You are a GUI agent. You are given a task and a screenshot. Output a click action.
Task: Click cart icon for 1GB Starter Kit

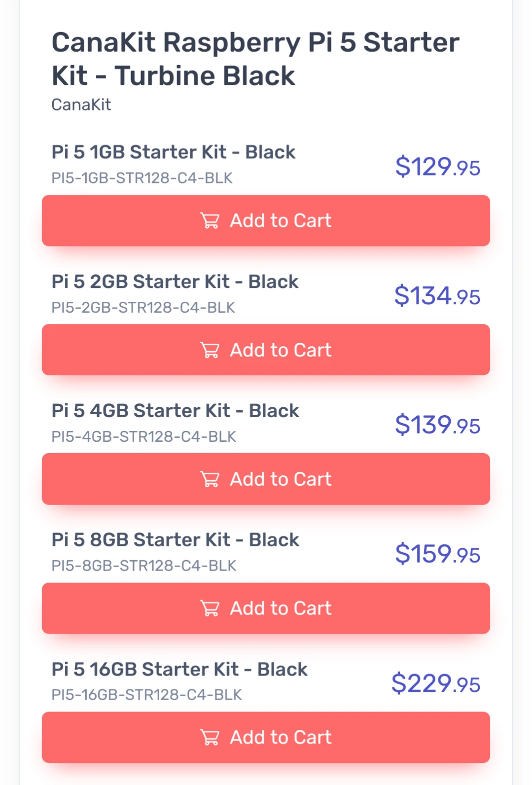point(210,221)
